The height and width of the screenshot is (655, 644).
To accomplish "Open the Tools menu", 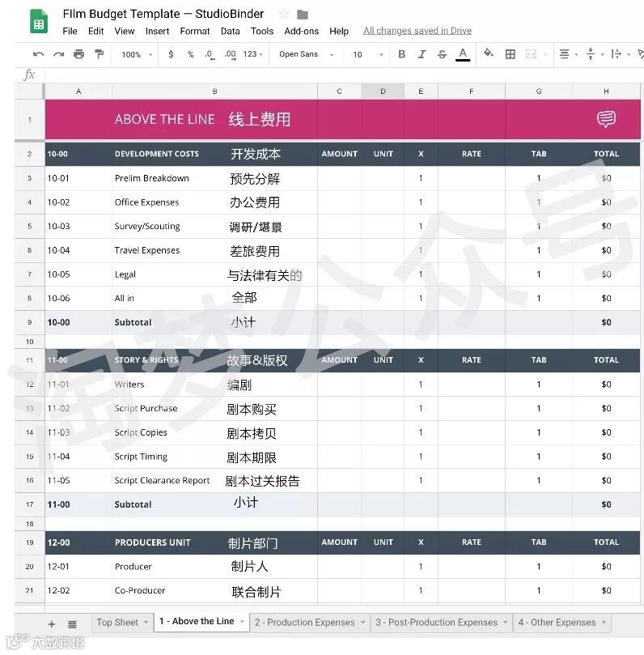I will tap(261, 32).
